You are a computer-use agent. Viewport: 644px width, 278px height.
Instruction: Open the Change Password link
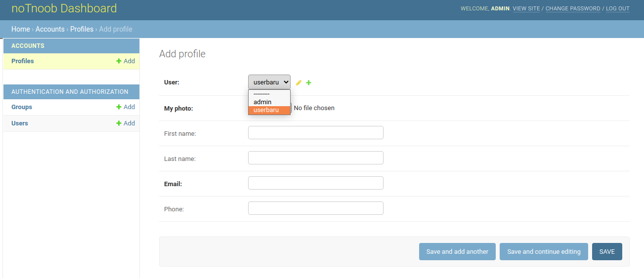[572, 9]
